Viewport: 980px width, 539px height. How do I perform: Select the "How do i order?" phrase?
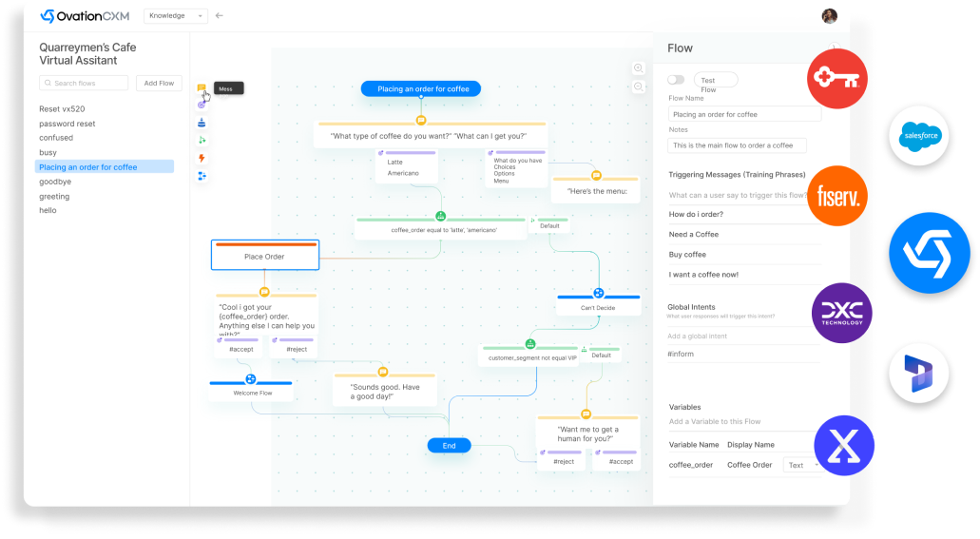coord(696,215)
